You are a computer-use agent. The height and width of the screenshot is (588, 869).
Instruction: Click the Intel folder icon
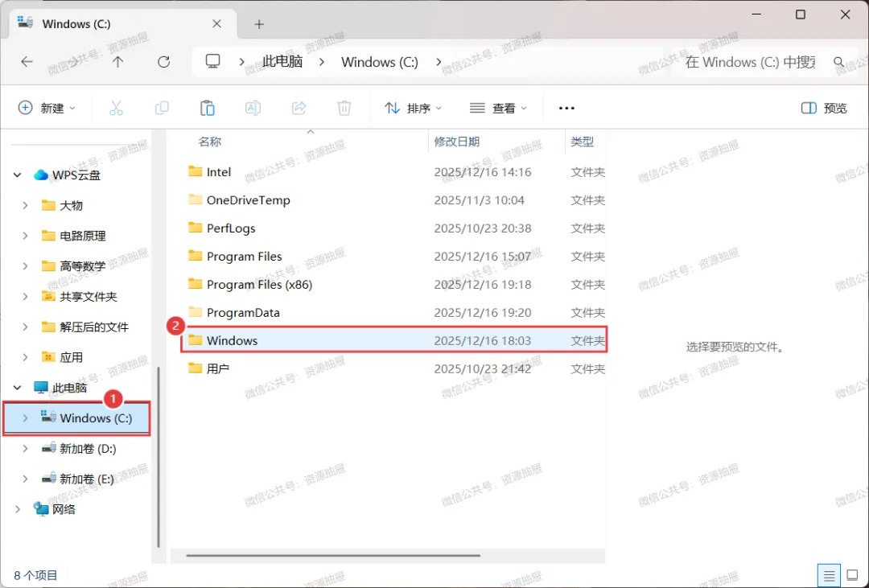195,171
